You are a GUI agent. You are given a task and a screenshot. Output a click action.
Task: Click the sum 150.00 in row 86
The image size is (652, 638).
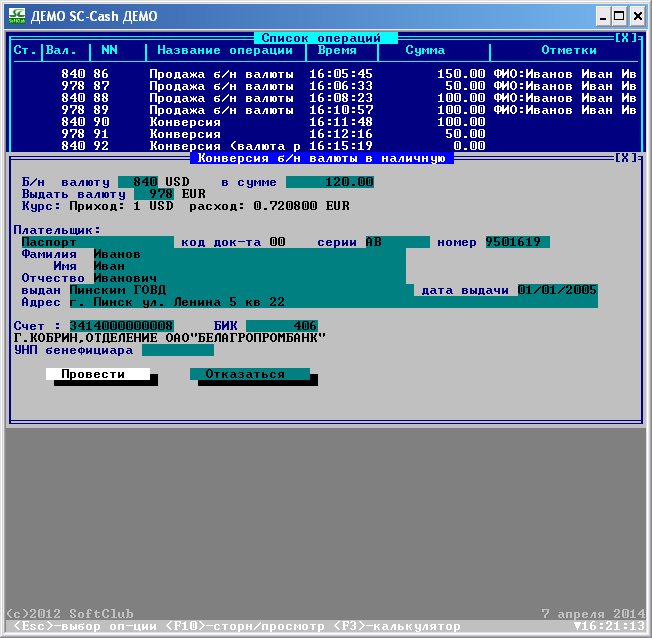[x=462, y=74]
